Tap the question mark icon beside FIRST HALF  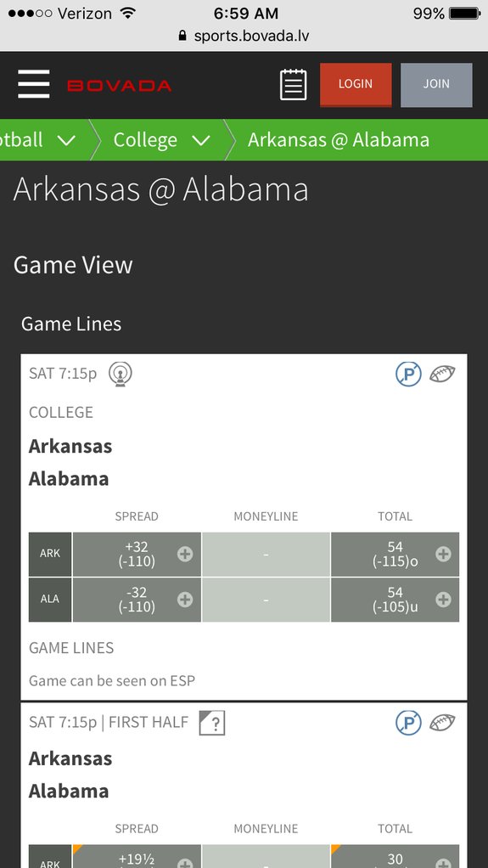tap(212, 723)
